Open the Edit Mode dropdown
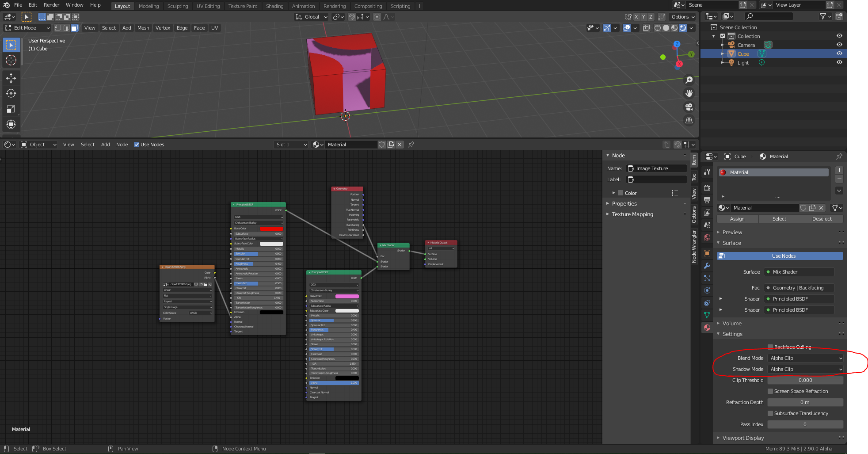This screenshot has width=868, height=454. 27,28
